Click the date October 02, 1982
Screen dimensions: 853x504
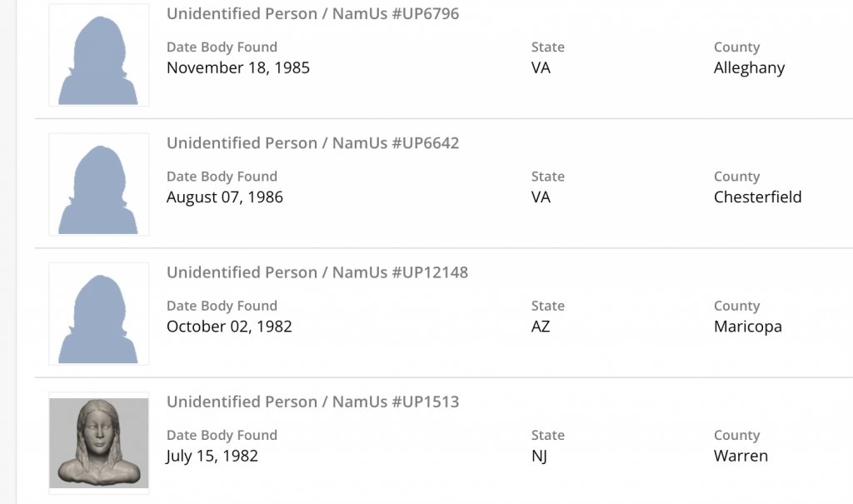point(229,327)
